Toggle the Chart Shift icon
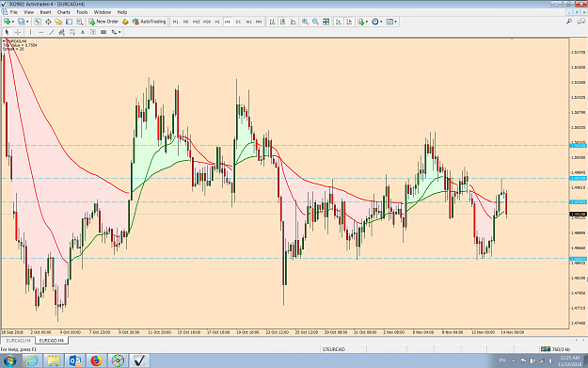The image size is (588, 368). tap(349, 22)
